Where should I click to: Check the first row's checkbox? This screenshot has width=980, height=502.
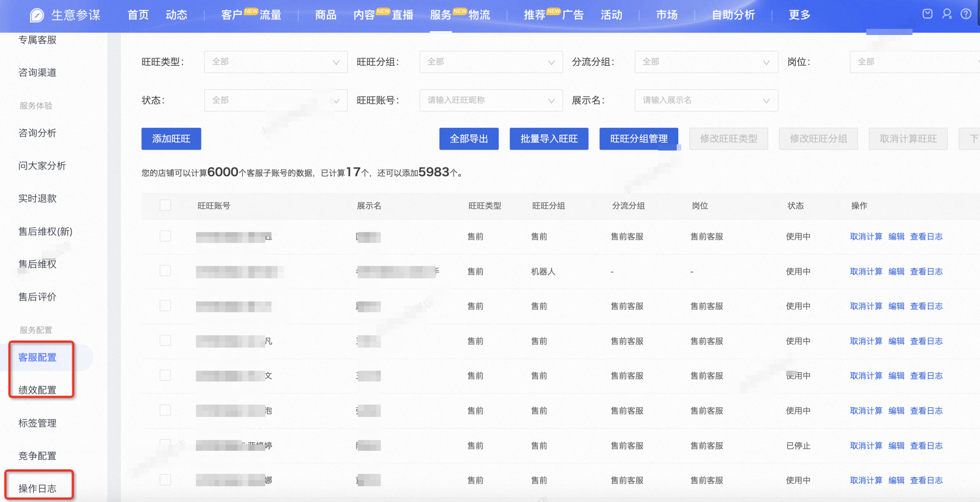[165, 236]
